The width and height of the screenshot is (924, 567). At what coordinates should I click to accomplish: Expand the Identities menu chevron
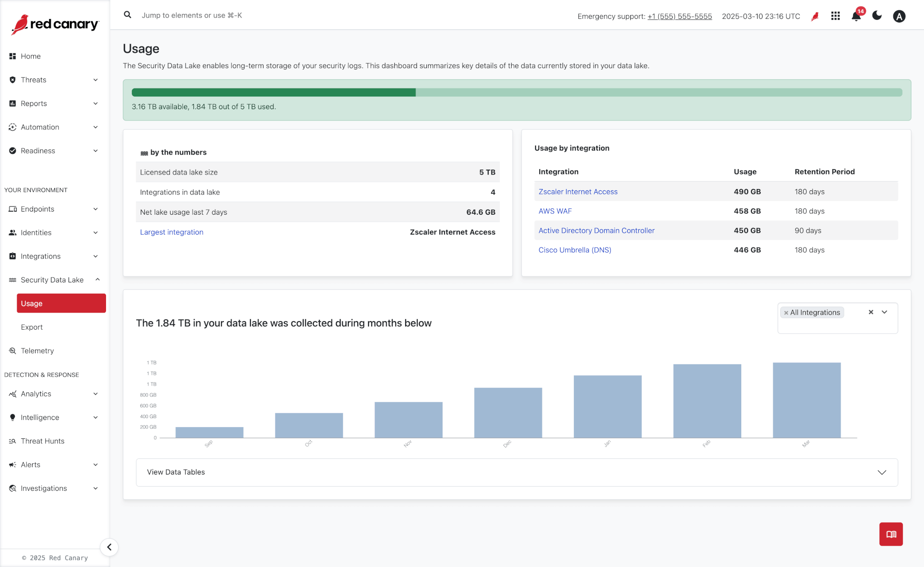click(x=96, y=233)
